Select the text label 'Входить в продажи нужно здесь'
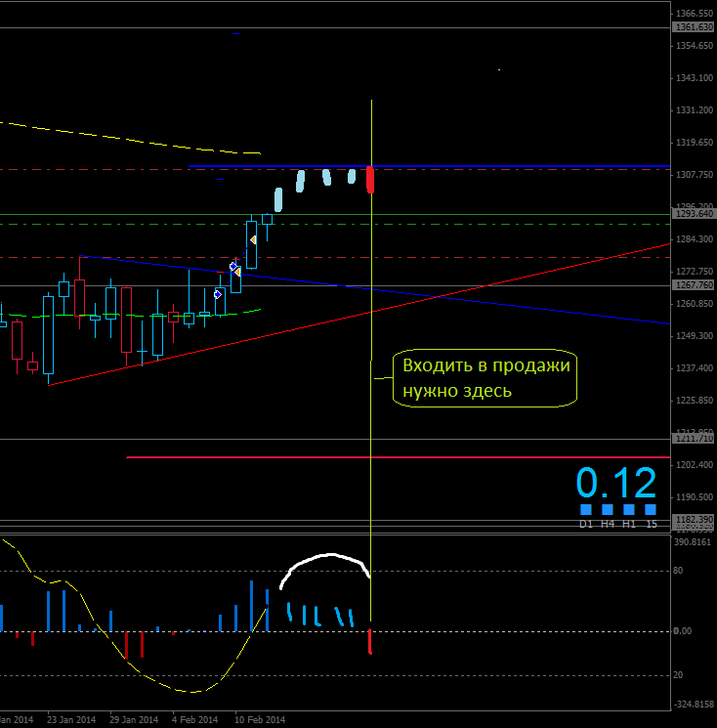Image resolution: width=717 pixels, height=728 pixels. click(485, 378)
